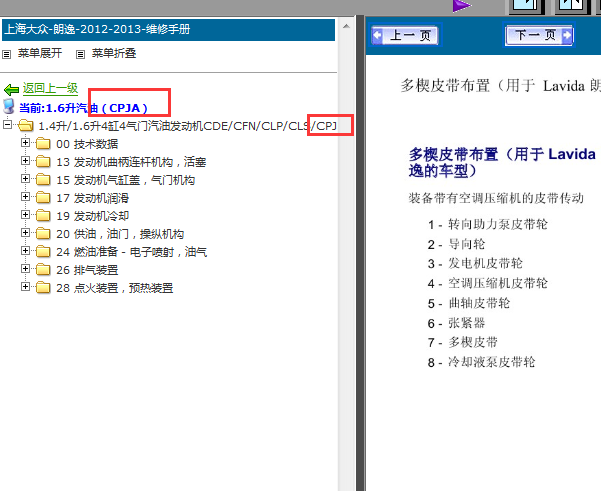
Task: Click folder icon of 24 燃油准备
Action: pyautogui.click(x=43, y=251)
